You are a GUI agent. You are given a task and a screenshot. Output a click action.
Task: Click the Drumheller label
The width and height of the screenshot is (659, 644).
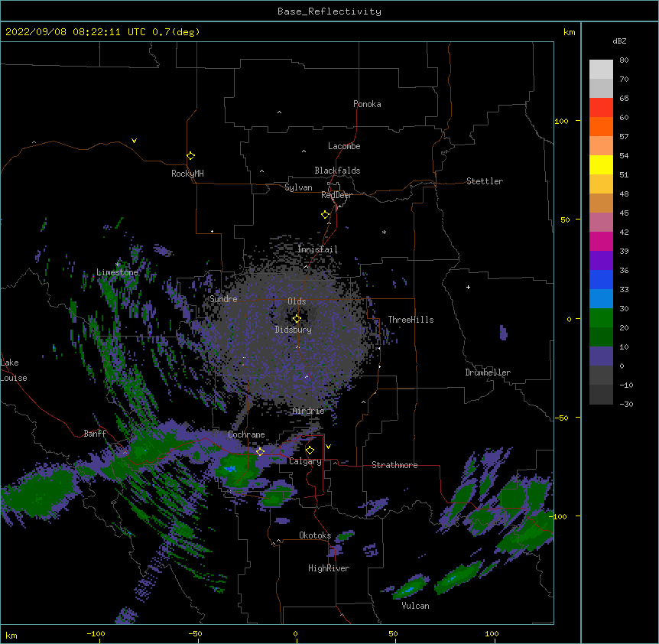pyautogui.click(x=488, y=372)
